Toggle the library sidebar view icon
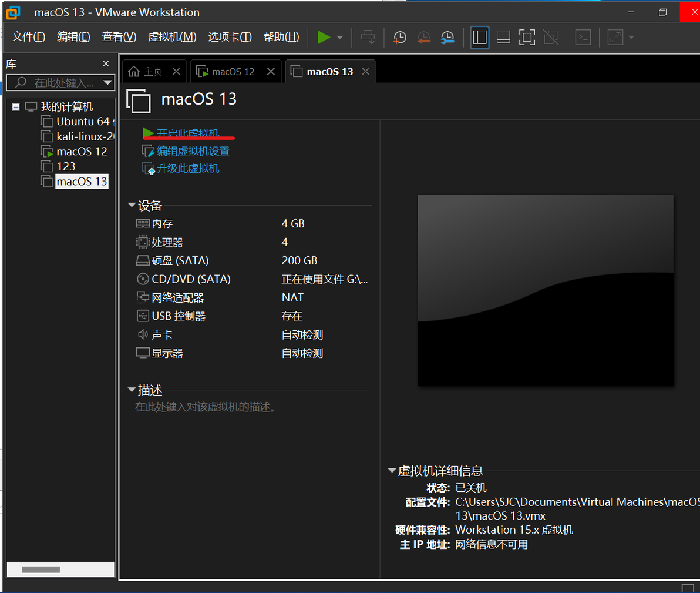Viewport: 700px width, 593px height. pyautogui.click(x=479, y=37)
